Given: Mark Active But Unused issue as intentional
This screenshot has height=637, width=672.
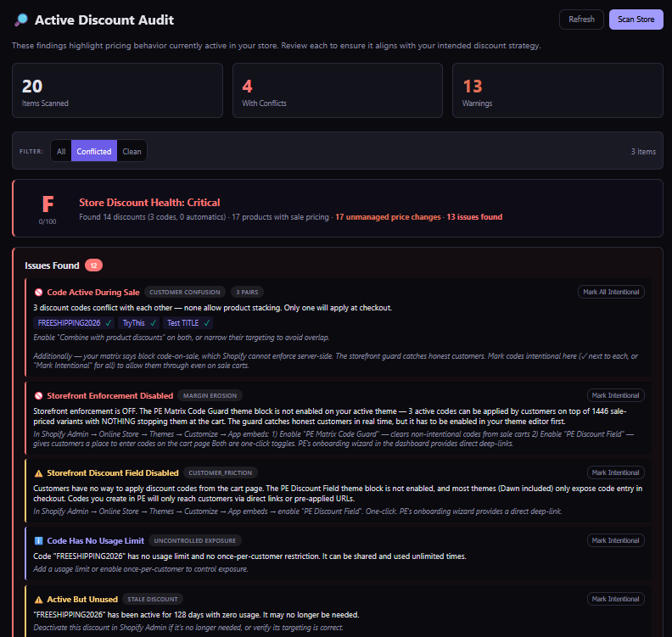Looking at the screenshot, I should 615,599.
